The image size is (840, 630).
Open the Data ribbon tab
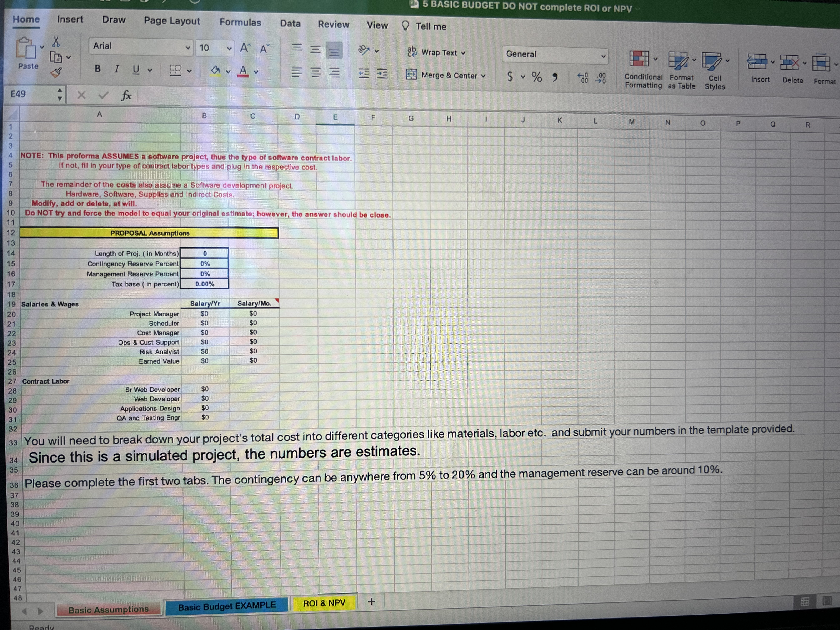coord(290,24)
